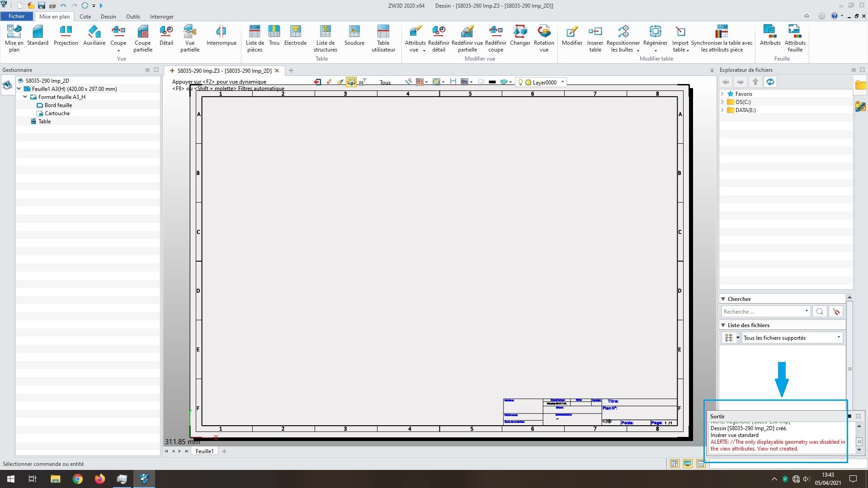Choose the Auxiliaire view tool
This screenshot has width=868, height=488.
(94, 35)
